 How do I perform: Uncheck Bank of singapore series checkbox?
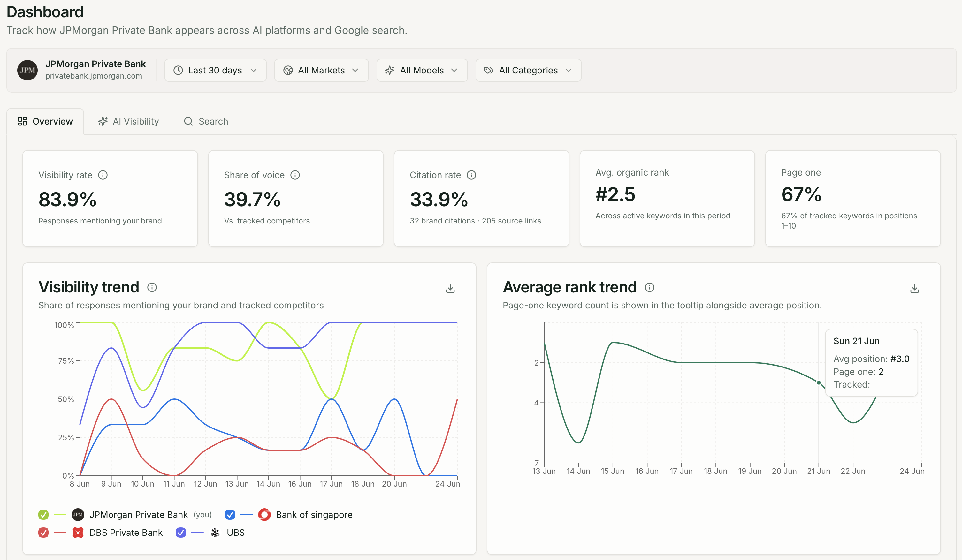230,515
